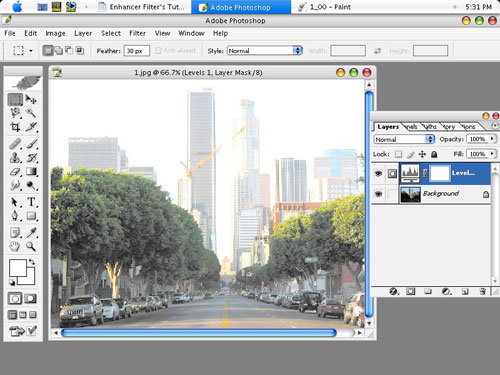Select the Healing Brush tool
500x375 pixels.
click(15, 144)
